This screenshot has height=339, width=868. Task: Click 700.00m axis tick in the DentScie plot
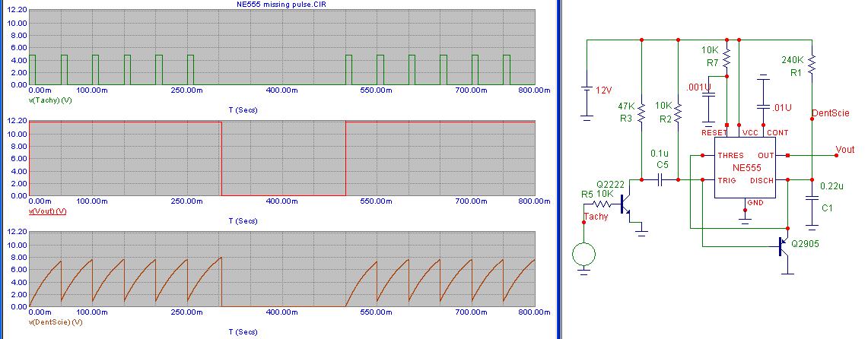pyautogui.click(x=471, y=312)
